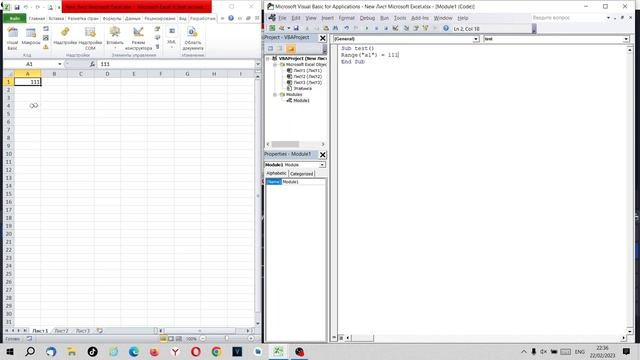The width and height of the screenshot is (640, 360).
Task: Select the Alphabetic tab in Properties
Action: click(x=276, y=173)
